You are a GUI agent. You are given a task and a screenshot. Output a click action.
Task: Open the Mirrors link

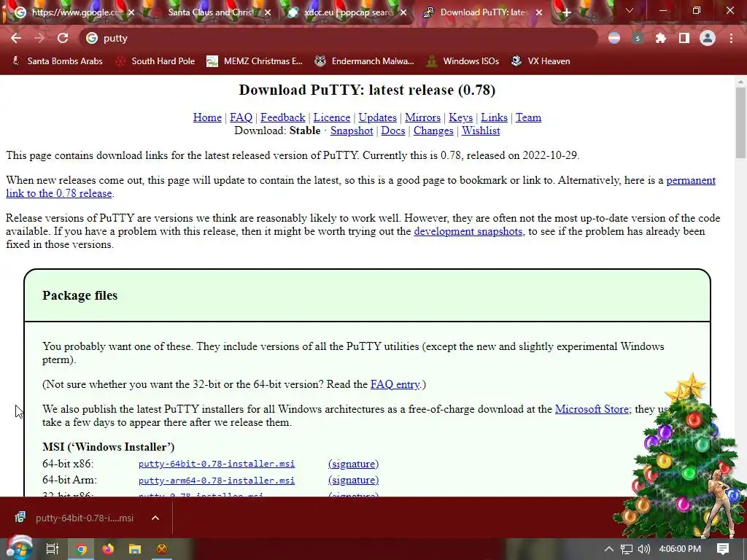coord(422,117)
